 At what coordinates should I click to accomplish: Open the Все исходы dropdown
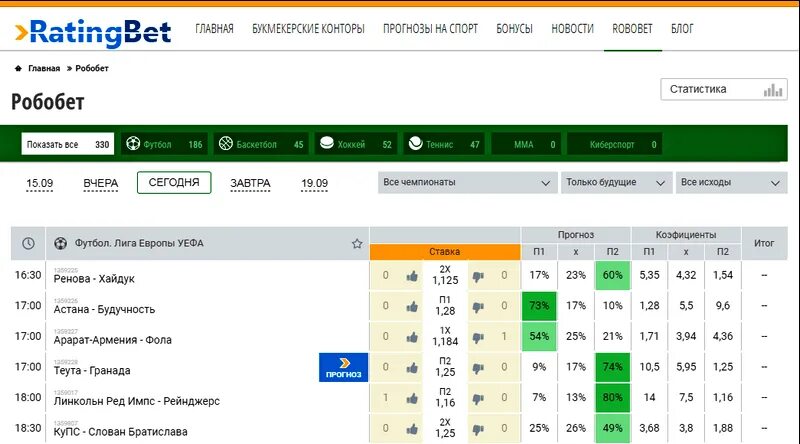pyautogui.click(x=731, y=183)
